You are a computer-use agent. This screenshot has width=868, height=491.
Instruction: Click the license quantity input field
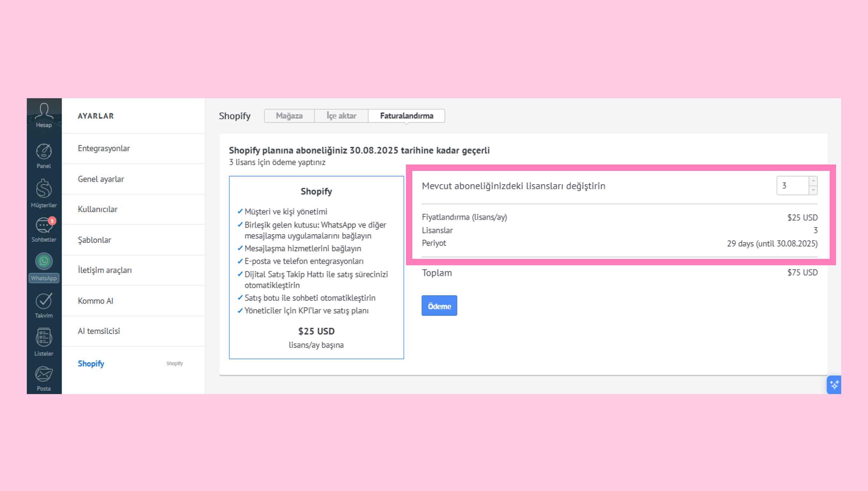pyautogui.click(x=793, y=186)
